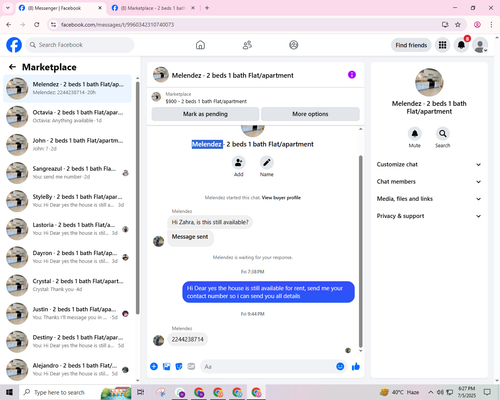Open Alejandro conversation
Image resolution: width=500 pixels, height=400 pixels.
[x=67, y=369]
